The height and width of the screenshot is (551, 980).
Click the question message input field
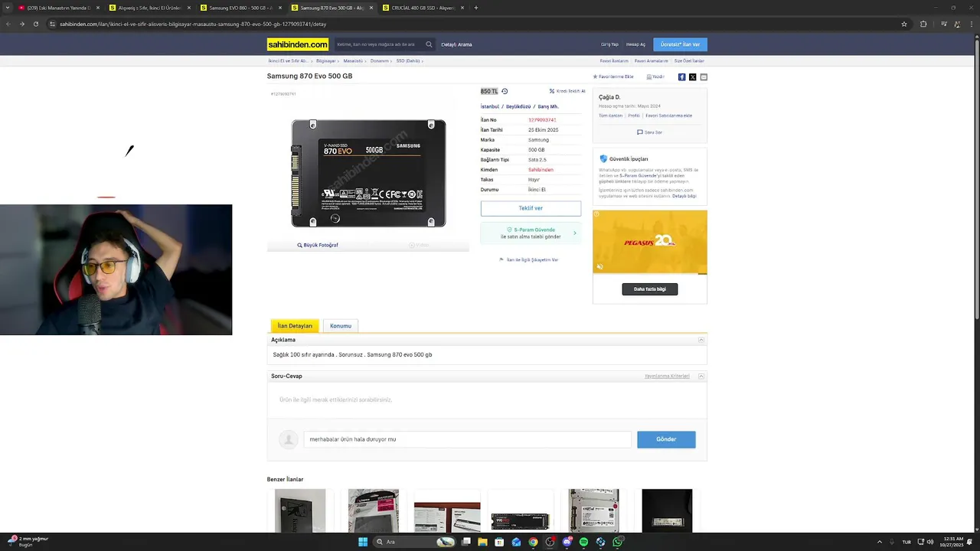tap(467, 439)
